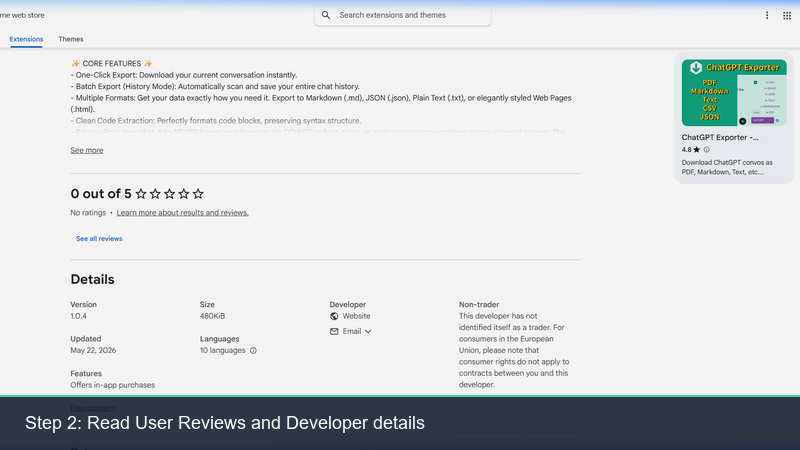800x450 pixels.
Task: Open the ChatGPT Exporter thumbnail image
Action: [734, 93]
